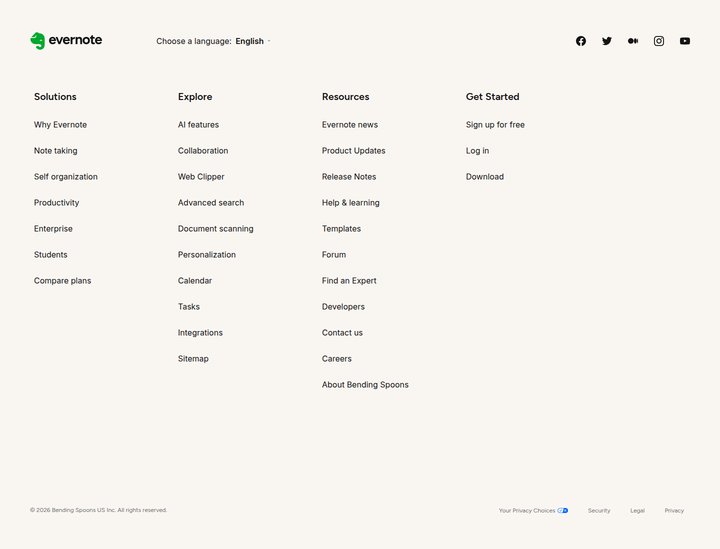
Task: Open the Tasks link
Action: 189,307
